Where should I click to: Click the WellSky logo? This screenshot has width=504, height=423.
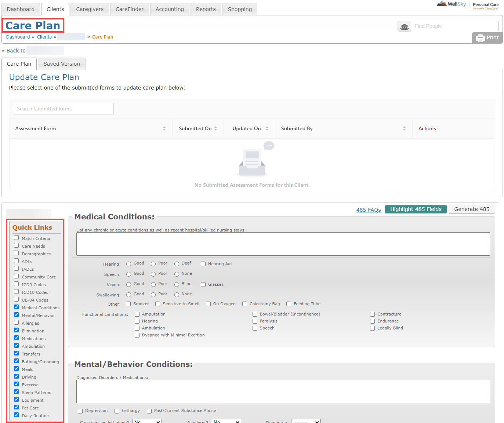(452, 4)
